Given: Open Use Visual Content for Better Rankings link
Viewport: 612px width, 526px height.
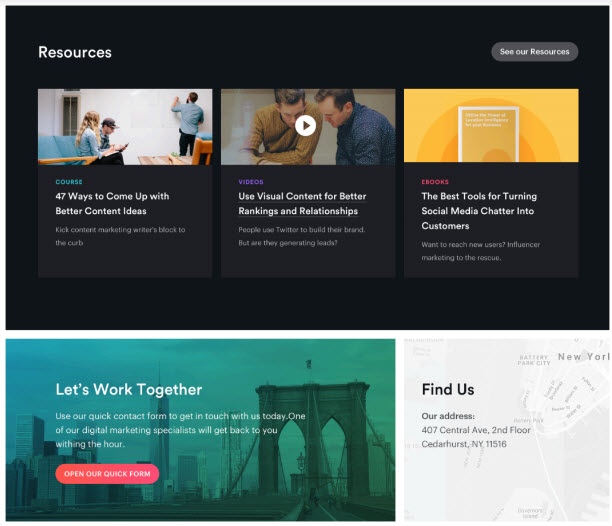Looking at the screenshot, I should click(x=302, y=203).
